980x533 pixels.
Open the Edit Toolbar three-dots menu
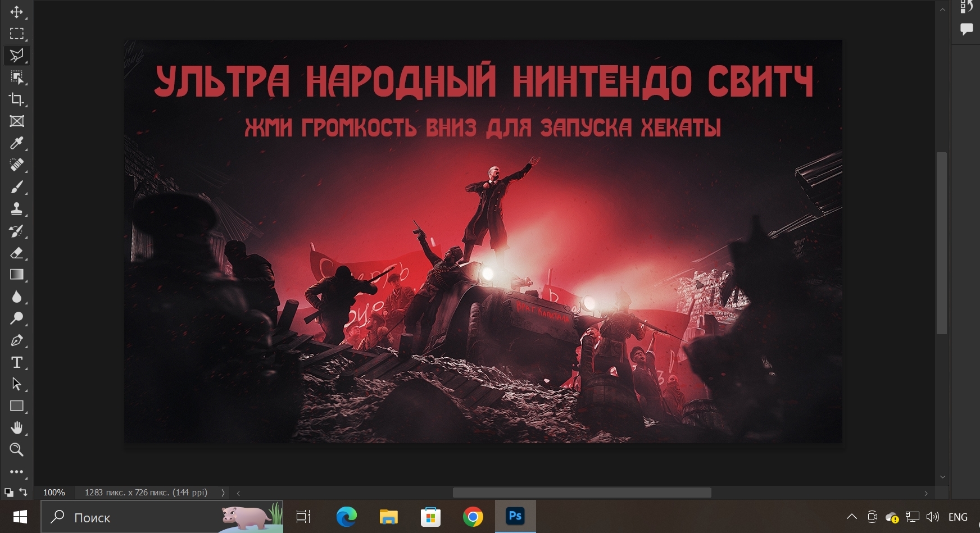[x=16, y=472]
